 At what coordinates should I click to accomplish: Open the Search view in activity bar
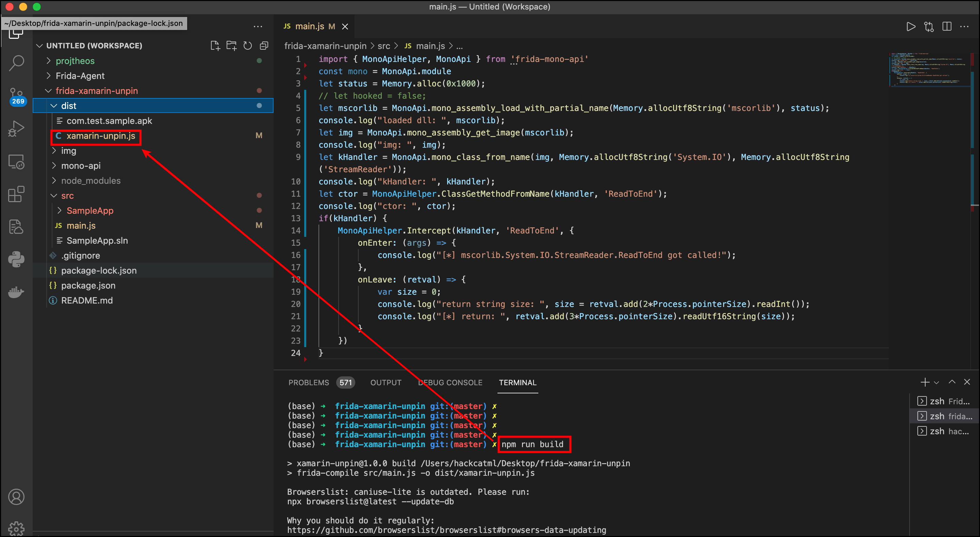(16, 63)
